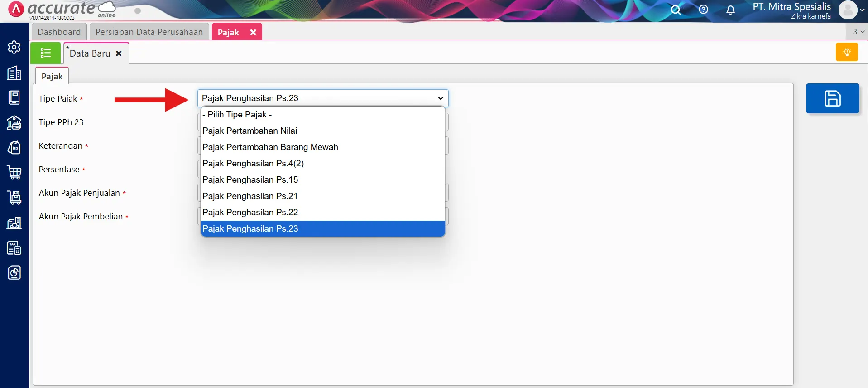Click the TAX document sidebar icon
868x388 pixels.
click(x=14, y=248)
